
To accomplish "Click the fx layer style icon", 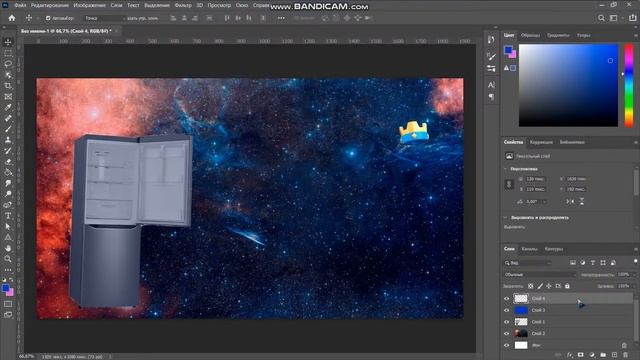I will pyautogui.click(x=570, y=355).
